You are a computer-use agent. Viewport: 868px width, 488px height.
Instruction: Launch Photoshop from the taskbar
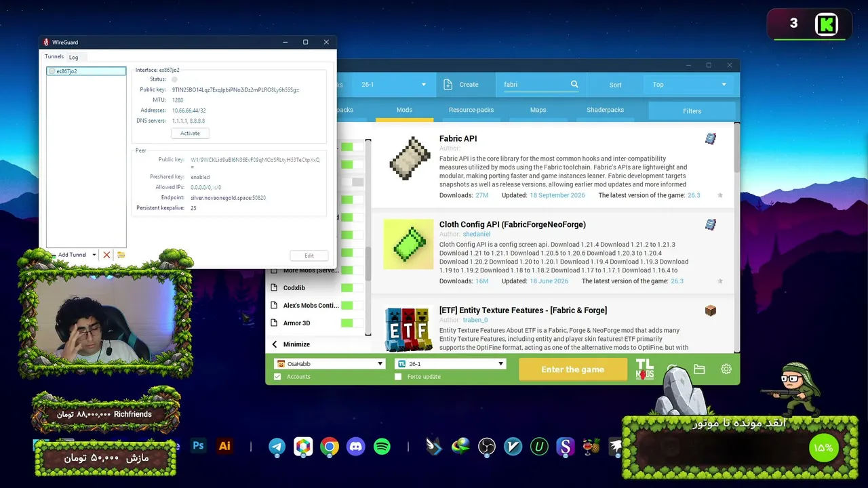pos(199,446)
